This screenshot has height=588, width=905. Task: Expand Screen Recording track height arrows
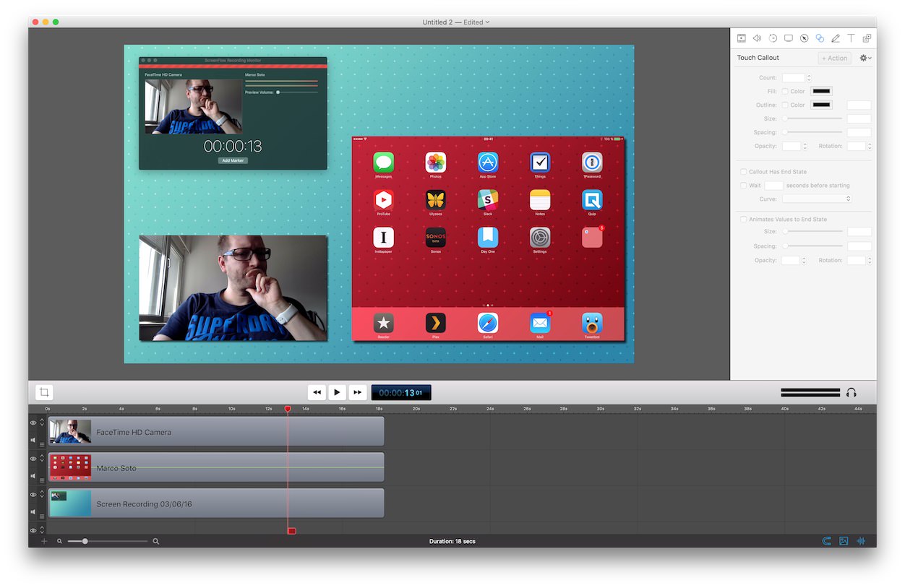pyautogui.click(x=42, y=495)
